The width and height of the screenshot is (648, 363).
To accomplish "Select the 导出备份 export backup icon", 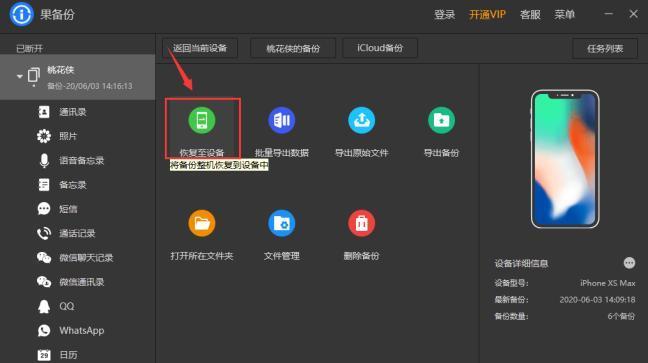I will tap(441, 120).
